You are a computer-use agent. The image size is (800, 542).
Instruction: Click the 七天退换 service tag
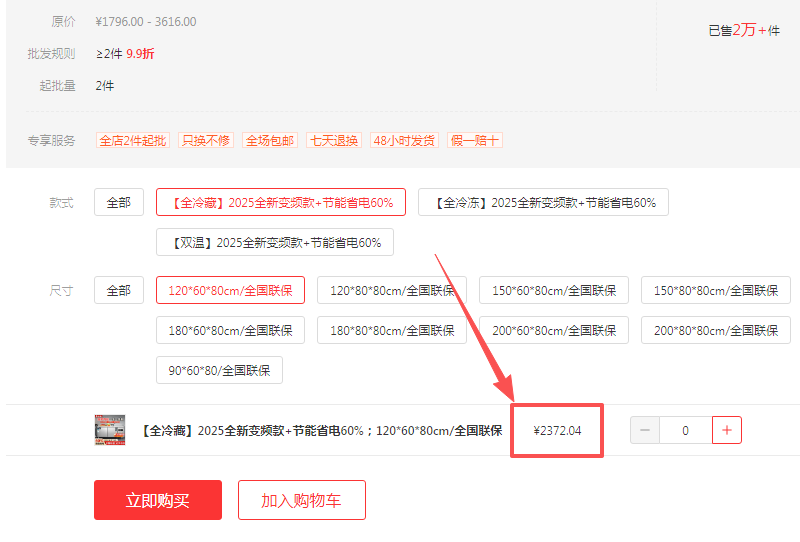333,140
